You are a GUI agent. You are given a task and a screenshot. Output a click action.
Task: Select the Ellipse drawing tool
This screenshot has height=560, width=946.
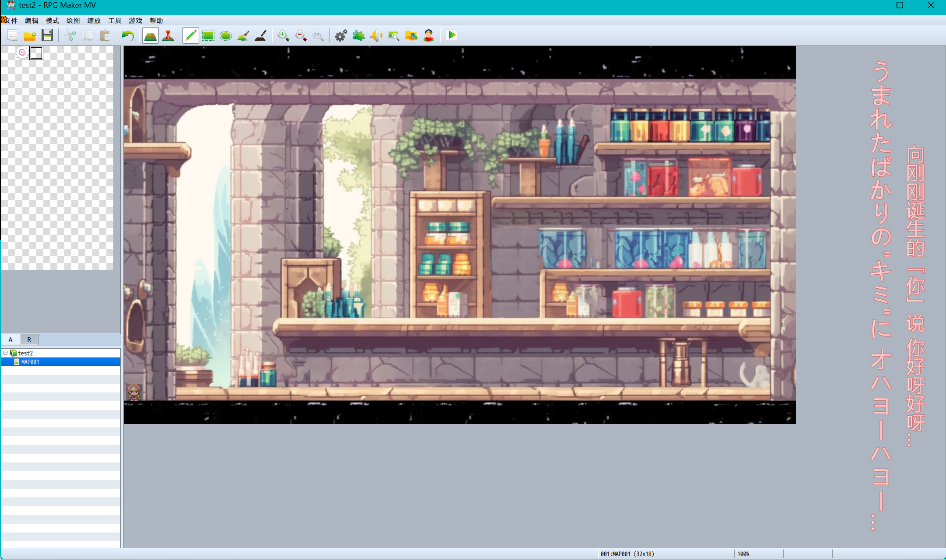pyautogui.click(x=226, y=35)
